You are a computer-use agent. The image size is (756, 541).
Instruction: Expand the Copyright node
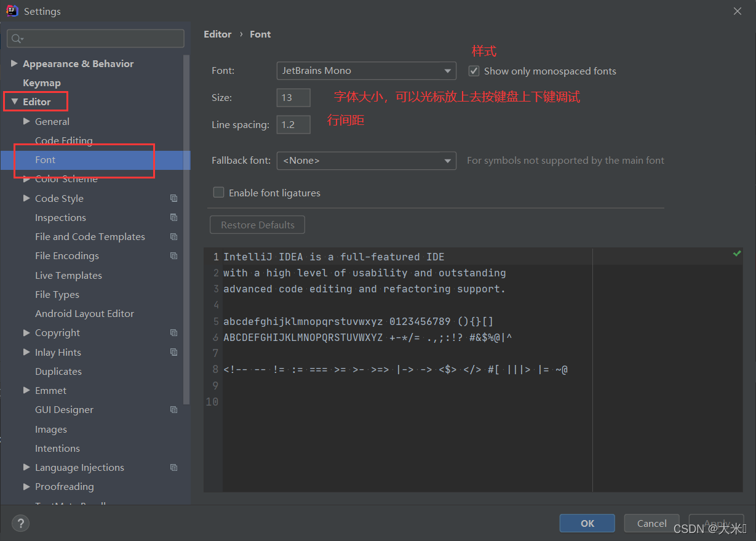click(26, 332)
